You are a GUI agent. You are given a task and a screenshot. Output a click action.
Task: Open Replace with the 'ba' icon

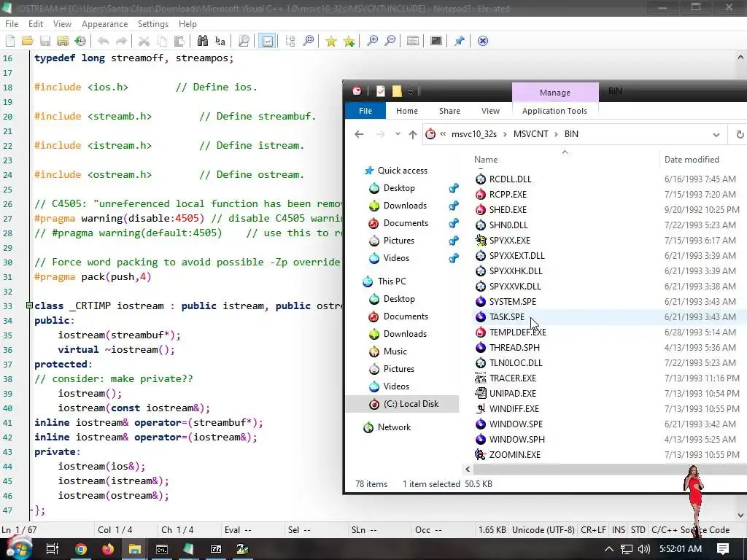(220, 41)
